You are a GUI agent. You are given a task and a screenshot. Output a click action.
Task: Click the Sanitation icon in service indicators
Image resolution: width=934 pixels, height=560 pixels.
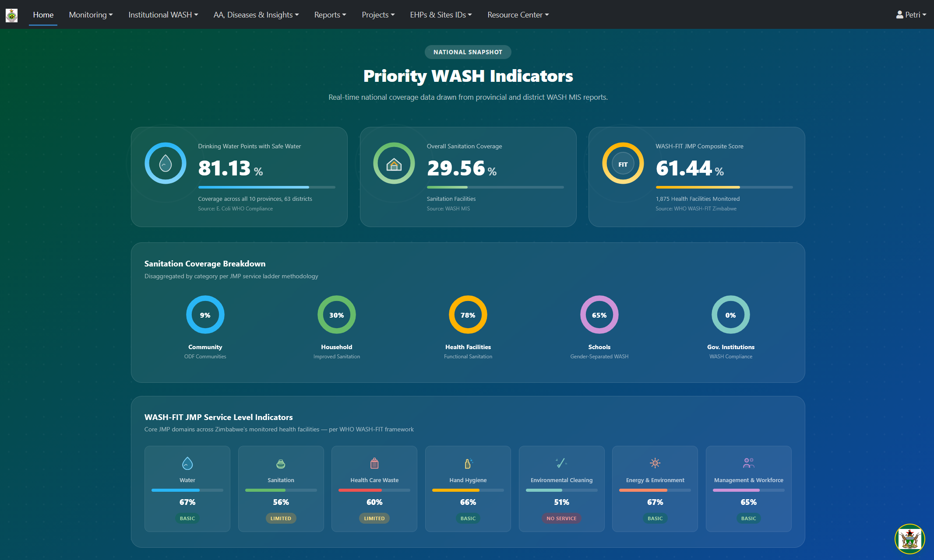[281, 463]
